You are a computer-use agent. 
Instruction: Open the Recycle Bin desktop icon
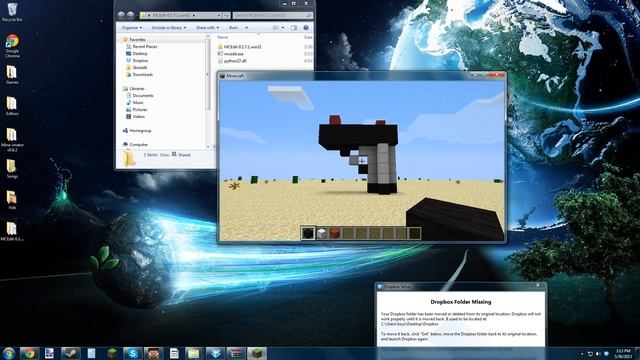click(x=12, y=11)
